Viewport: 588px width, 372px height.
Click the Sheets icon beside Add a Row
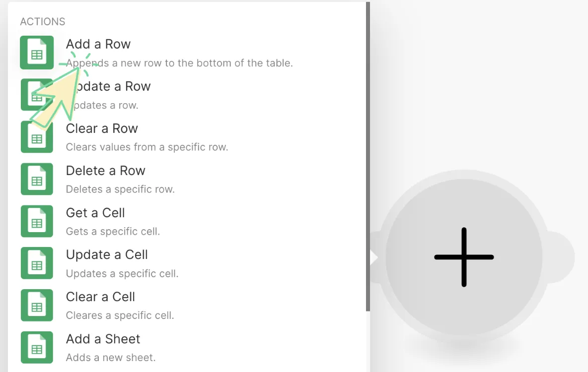coord(37,52)
